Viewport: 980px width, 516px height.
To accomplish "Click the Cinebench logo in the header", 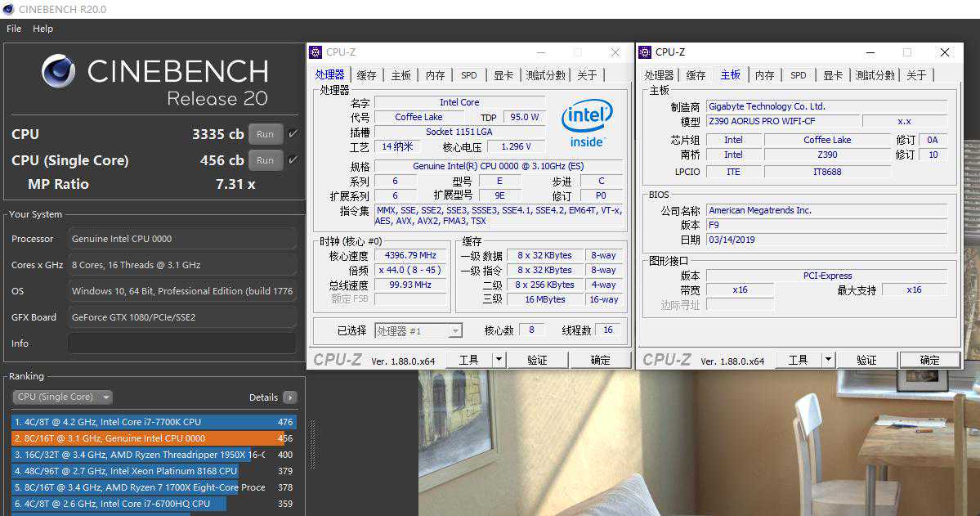I will pyautogui.click(x=59, y=72).
